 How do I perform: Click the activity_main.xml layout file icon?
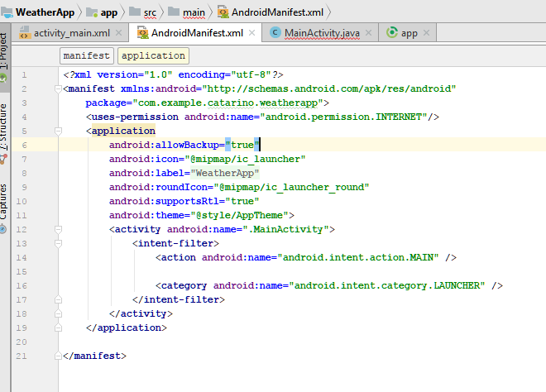pos(24,32)
